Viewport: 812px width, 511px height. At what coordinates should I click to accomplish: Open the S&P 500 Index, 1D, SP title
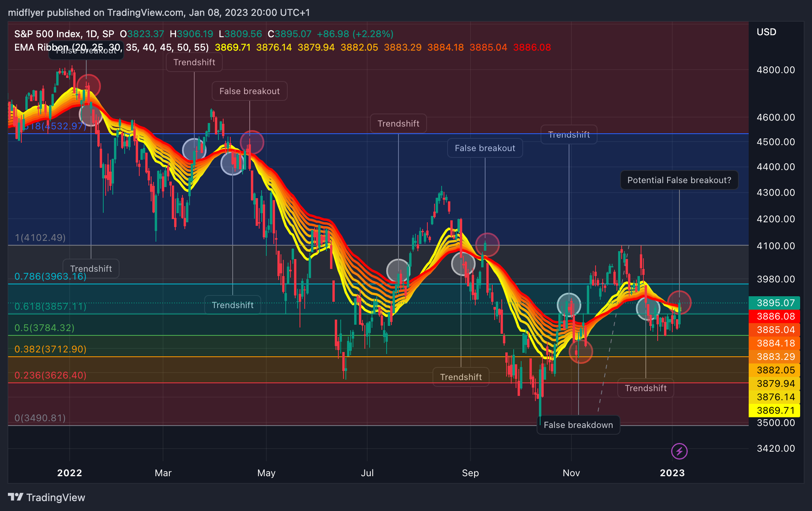[64, 34]
